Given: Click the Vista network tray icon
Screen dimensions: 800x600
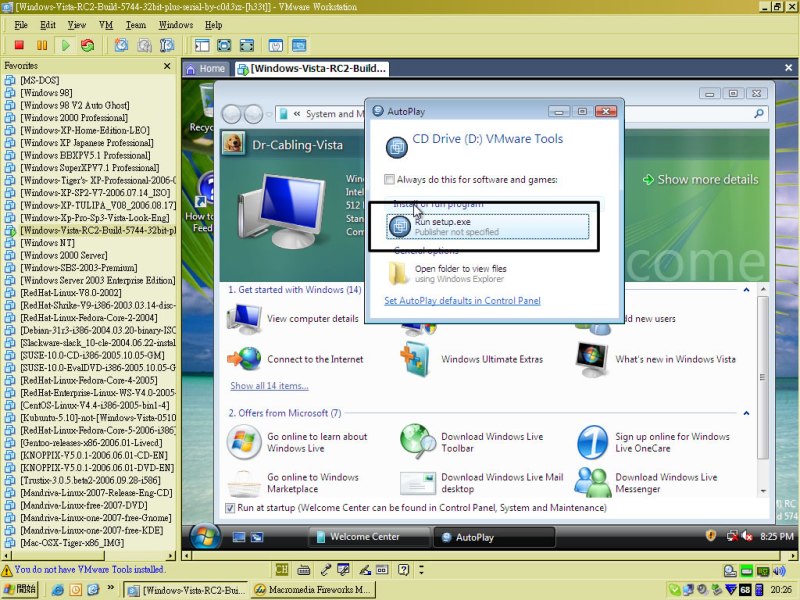Looking at the screenshot, I should (x=732, y=536).
